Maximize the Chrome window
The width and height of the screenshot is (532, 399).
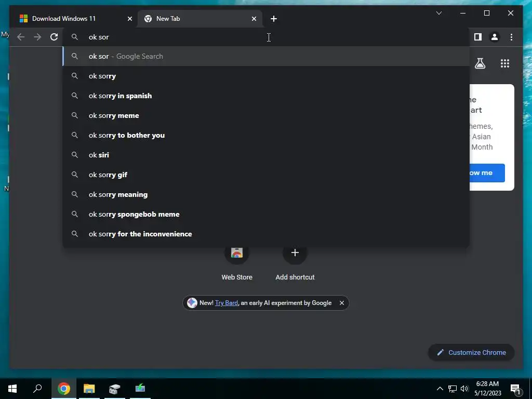486,13
